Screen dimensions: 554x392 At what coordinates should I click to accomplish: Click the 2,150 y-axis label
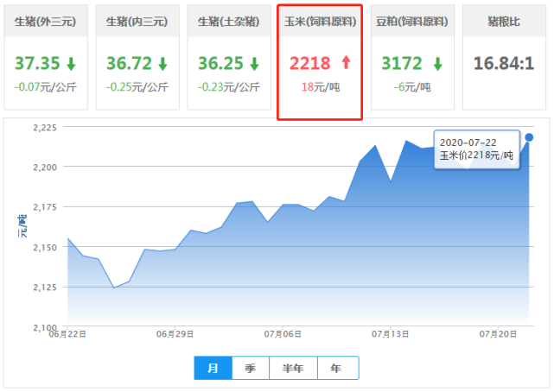pos(45,247)
